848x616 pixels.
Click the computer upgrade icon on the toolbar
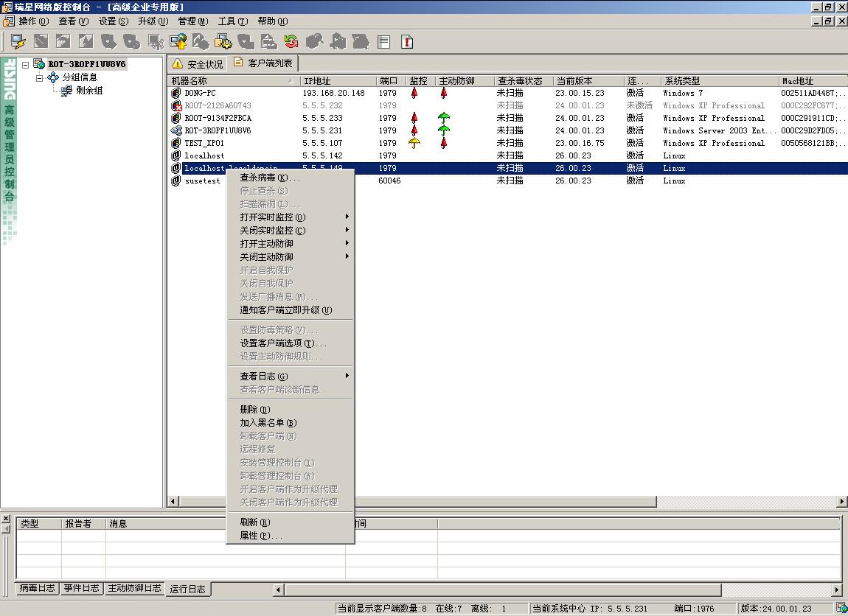(x=177, y=42)
